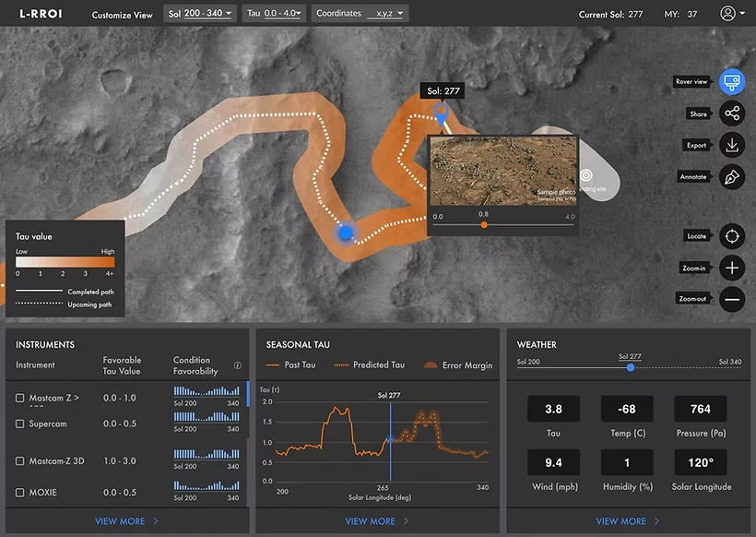Click the Zoom-in plus icon
Screen dimensions: 756x537
[x=732, y=268]
